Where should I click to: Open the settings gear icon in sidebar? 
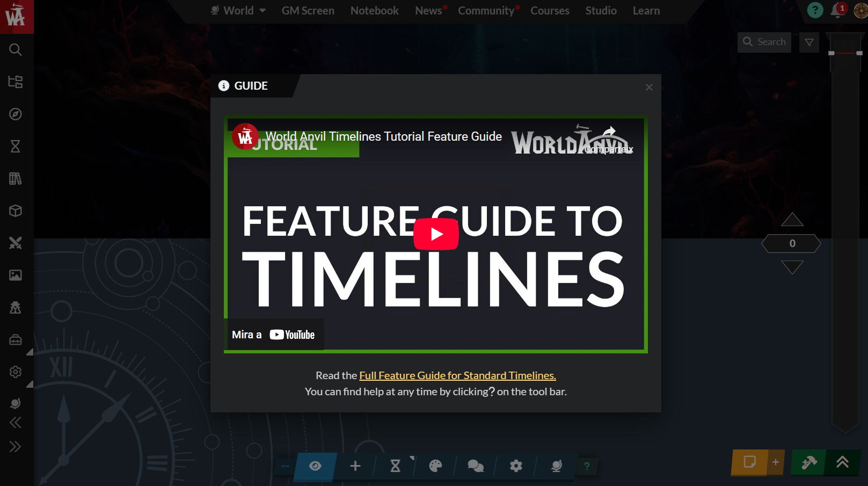pyautogui.click(x=16, y=372)
